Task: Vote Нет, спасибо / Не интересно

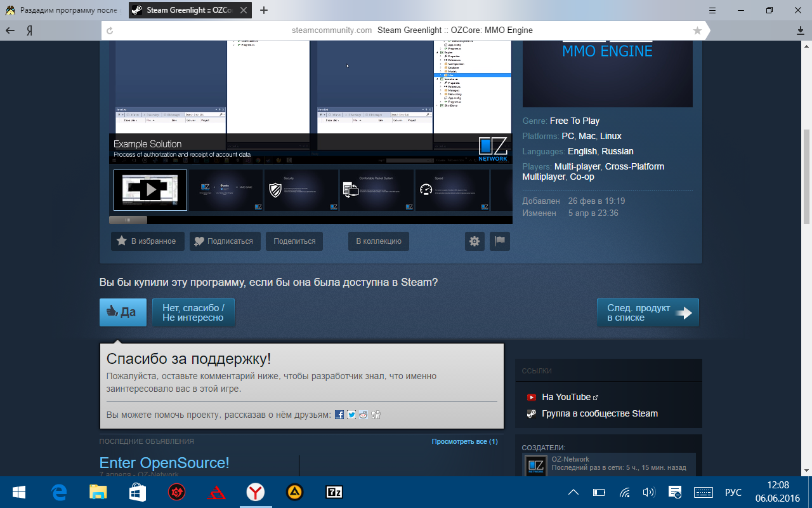Action: coord(193,312)
